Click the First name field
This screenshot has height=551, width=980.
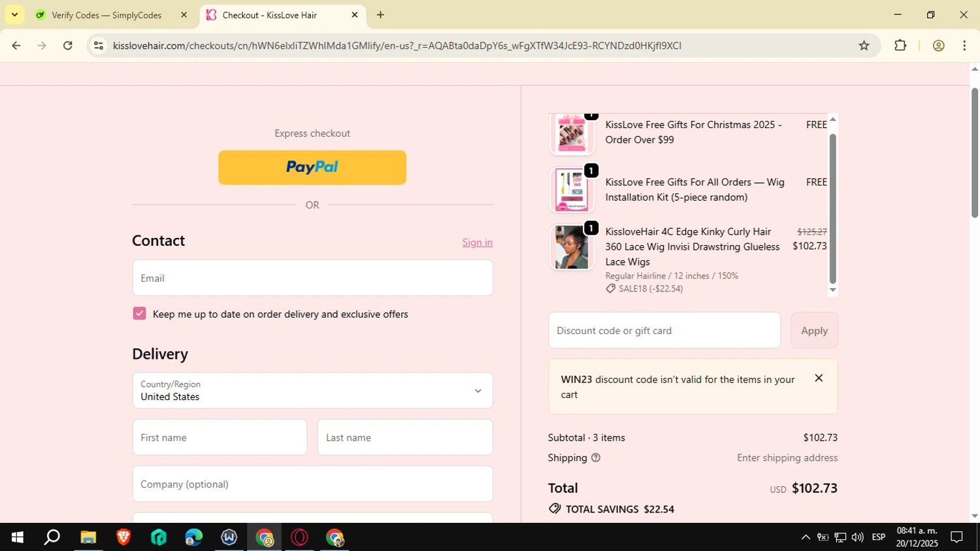(x=220, y=437)
